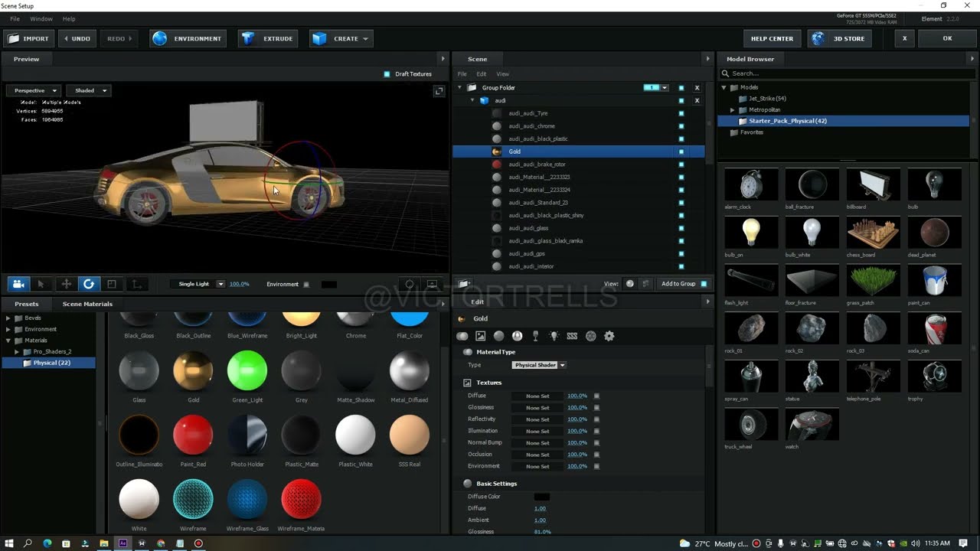
Task: Toggle the Environment checkbox in preview bar
Action: tap(306, 285)
